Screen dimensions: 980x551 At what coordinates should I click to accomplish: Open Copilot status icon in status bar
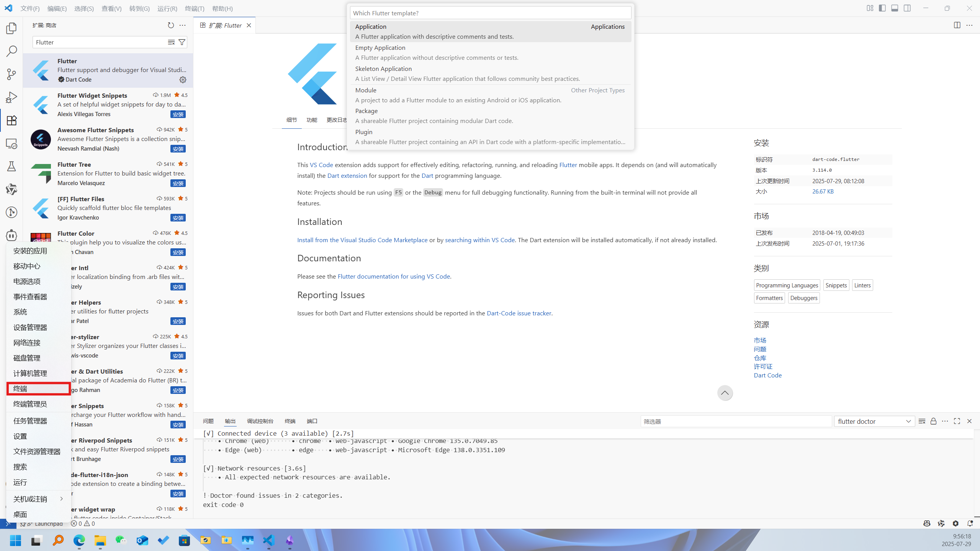(x=927, y=523)
